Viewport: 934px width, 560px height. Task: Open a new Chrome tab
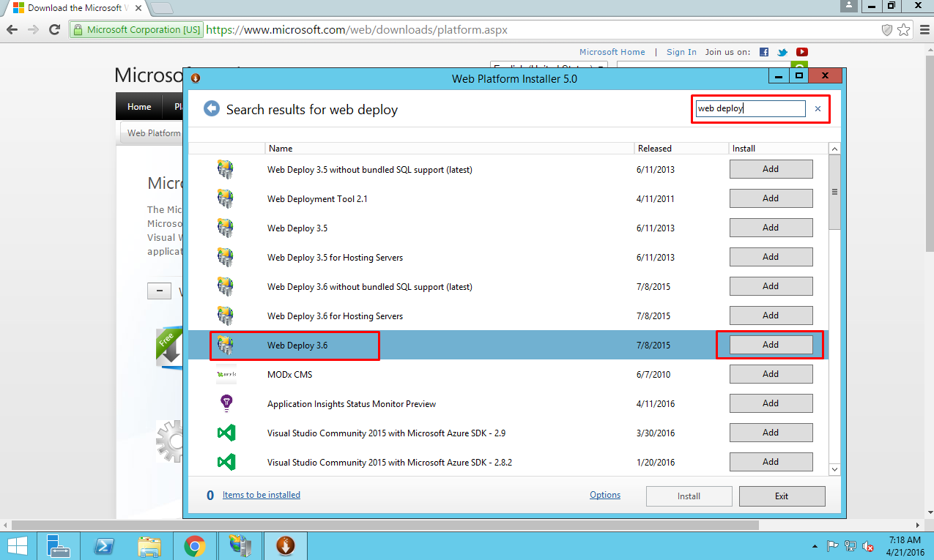point(161,8)
